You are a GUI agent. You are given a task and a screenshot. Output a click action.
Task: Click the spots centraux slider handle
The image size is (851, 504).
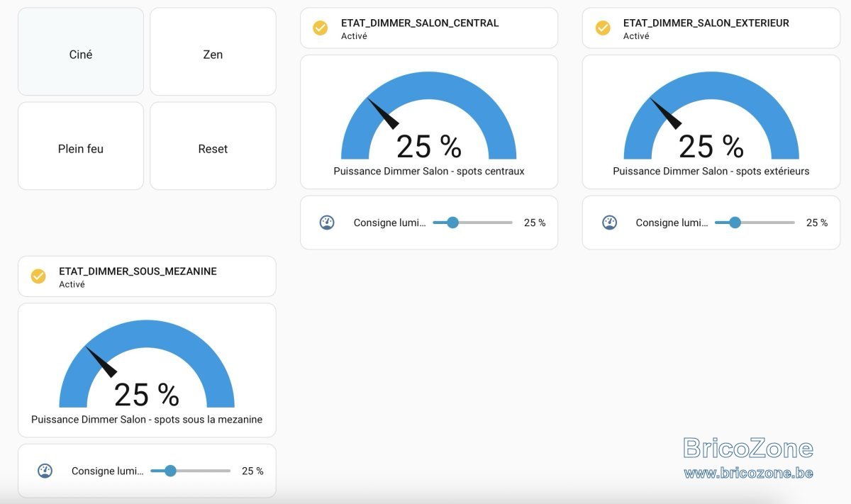452,223
